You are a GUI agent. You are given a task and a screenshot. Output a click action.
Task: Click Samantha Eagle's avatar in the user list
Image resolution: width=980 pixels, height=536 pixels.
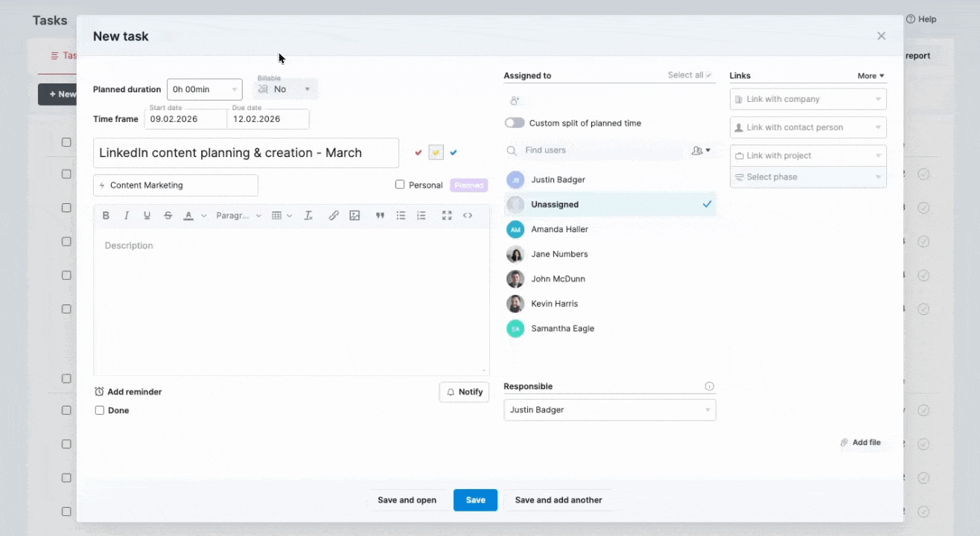point(515,328)
